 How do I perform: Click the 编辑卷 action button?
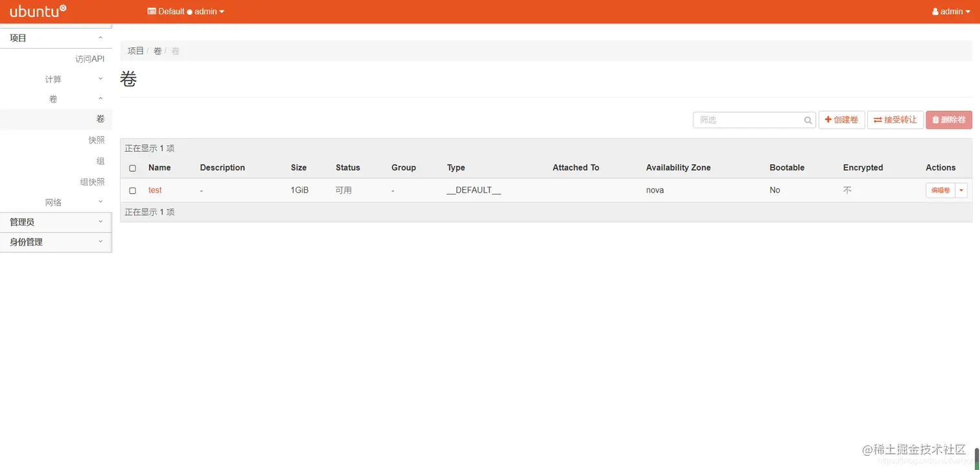[x=940, y=190]
